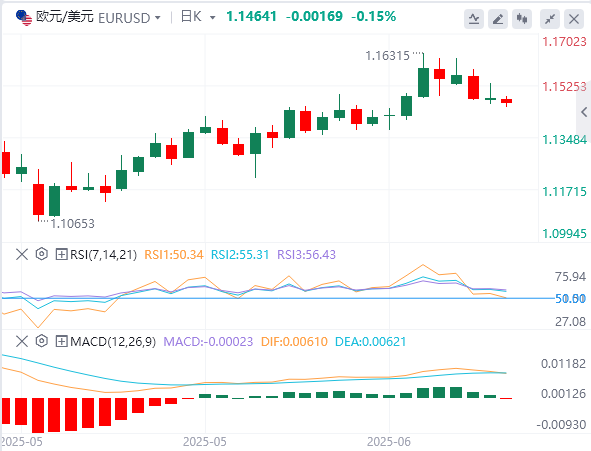
Task: Click the RSI(7,14,21) label
Action: click(x=103, y=255)
